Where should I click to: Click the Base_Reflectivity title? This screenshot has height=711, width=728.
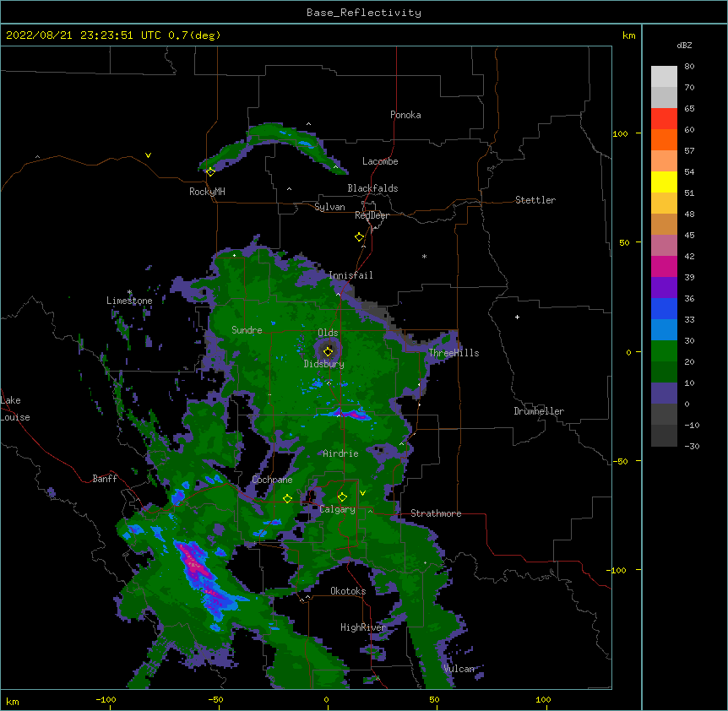(364, 13)
